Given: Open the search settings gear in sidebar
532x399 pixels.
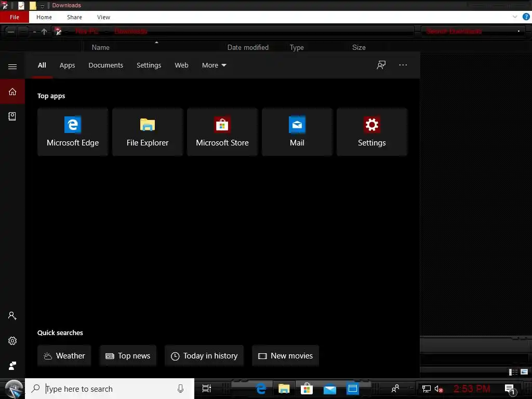Looking at the screenshot, I should 12,341.
